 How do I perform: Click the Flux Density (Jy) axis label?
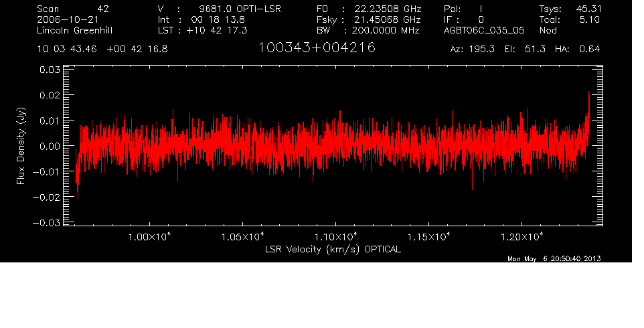21,146
